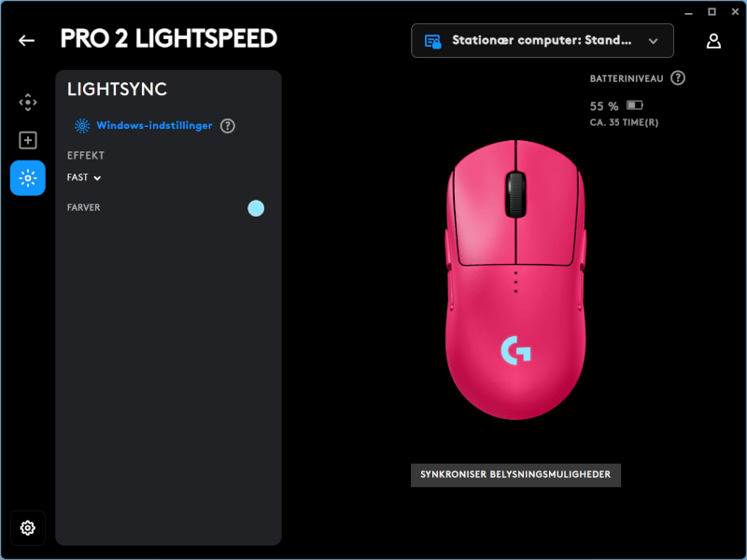The width and height of the screenshot is (747, 560).
Task: Open the assignments plus icon tab
Action: pyautogui.click(x=28, y=141)
